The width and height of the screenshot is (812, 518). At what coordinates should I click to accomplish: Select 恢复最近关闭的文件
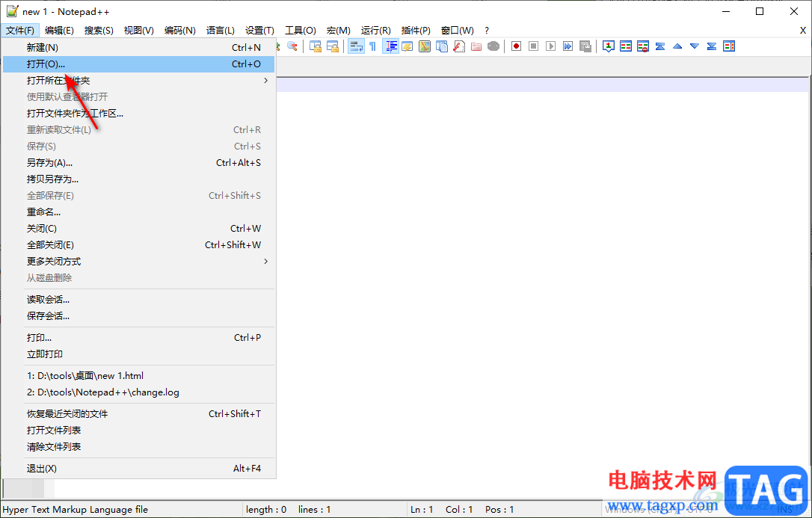tap(139, 414)
